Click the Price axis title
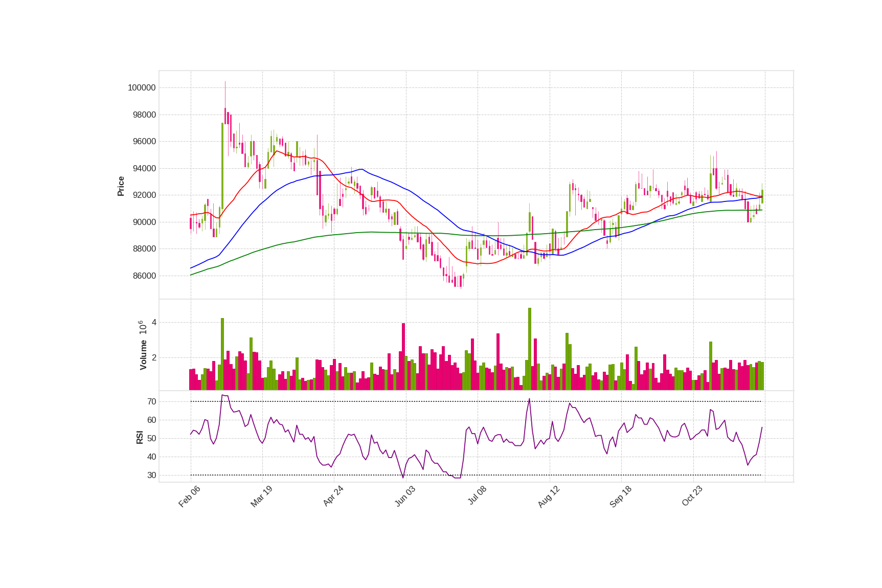882x588 pixels. tap(121, 186)
